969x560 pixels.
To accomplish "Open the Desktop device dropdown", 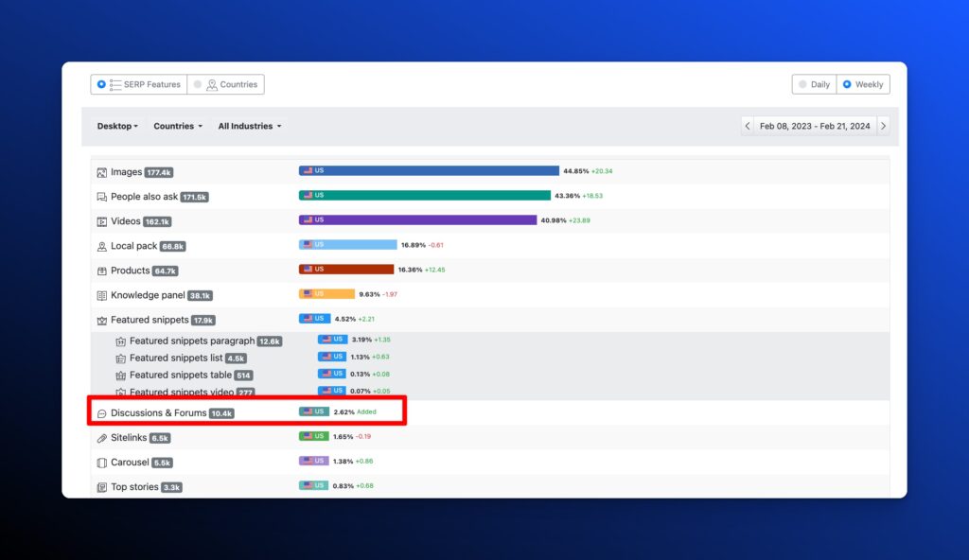I will 117,126.
